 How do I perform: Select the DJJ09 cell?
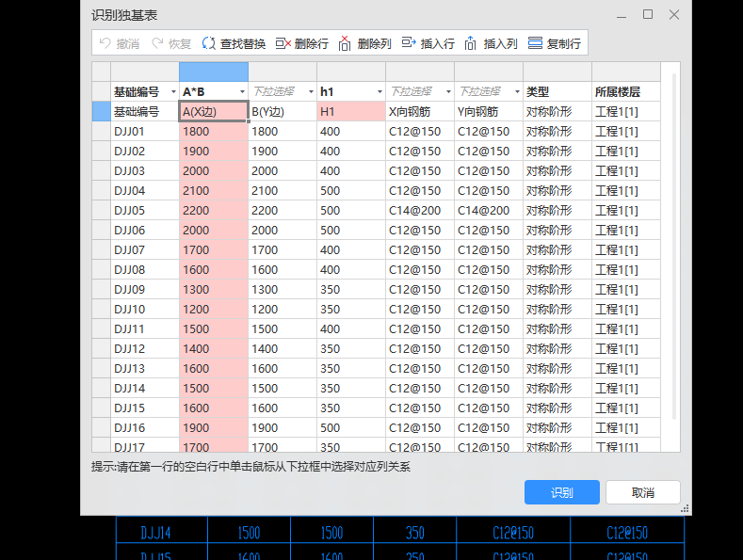tap(145, 290)
